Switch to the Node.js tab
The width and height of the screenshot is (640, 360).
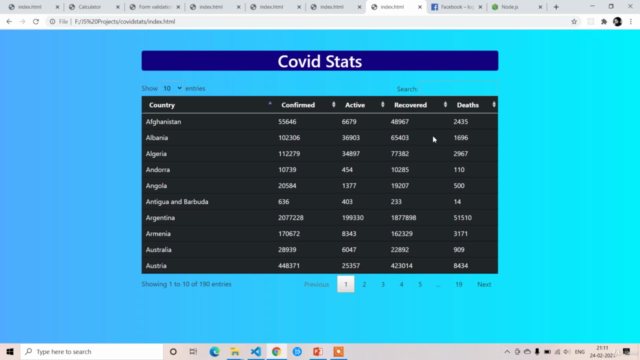point(516,7)
